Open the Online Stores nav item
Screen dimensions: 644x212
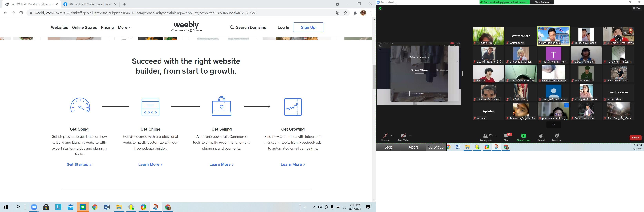point(84,27)
